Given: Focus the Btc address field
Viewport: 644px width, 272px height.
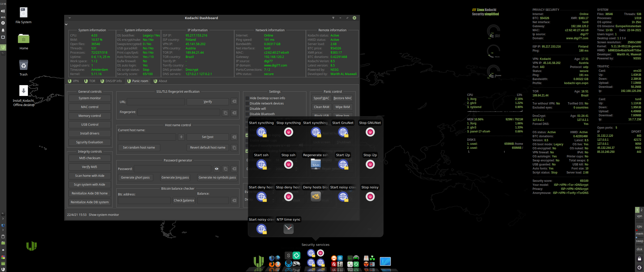Looking at the screenshot, I should pyautogui.click(x=144, y=200).
